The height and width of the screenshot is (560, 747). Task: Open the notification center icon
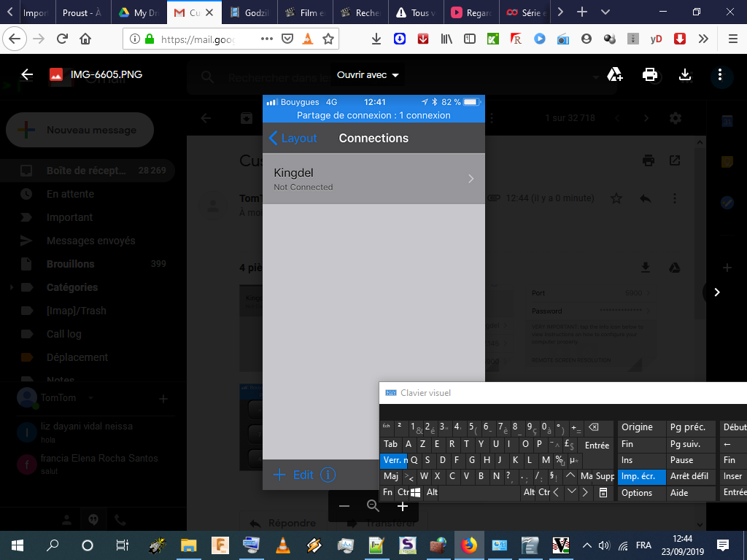[x=722, y=545]
